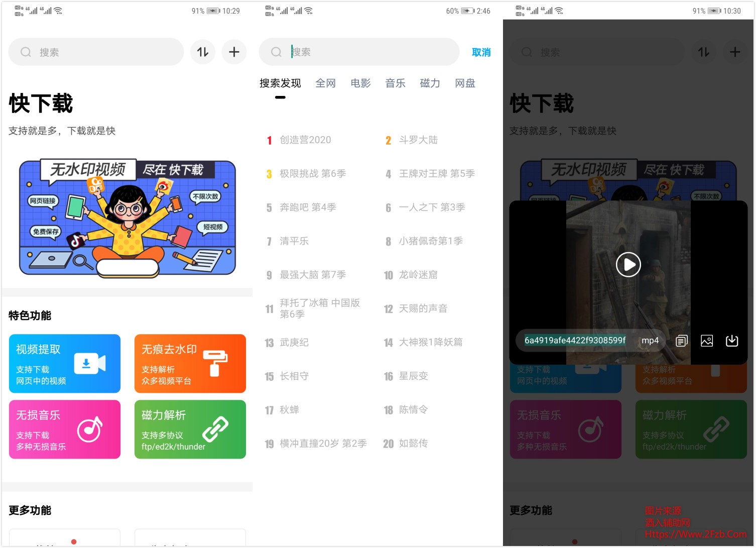
Task: Tap the 10:30 clock in right status bar
Action: pyautogui.click(x=732, y=11)
